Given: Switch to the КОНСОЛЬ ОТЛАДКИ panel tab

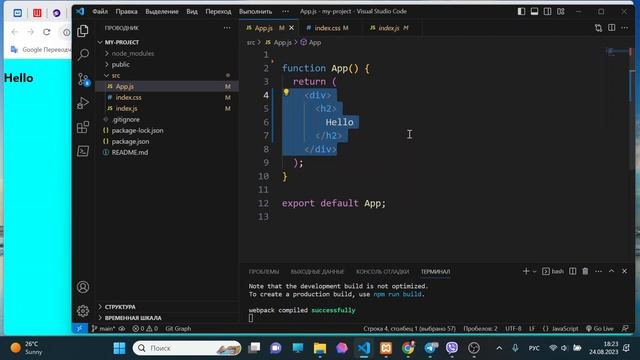Looking at the screenshot, I should tap(382, 271).
